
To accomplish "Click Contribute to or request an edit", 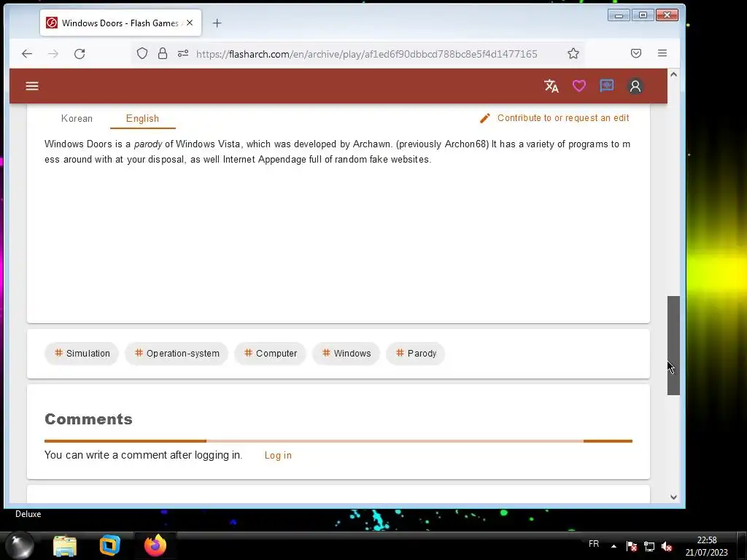I will click(563, 118).
